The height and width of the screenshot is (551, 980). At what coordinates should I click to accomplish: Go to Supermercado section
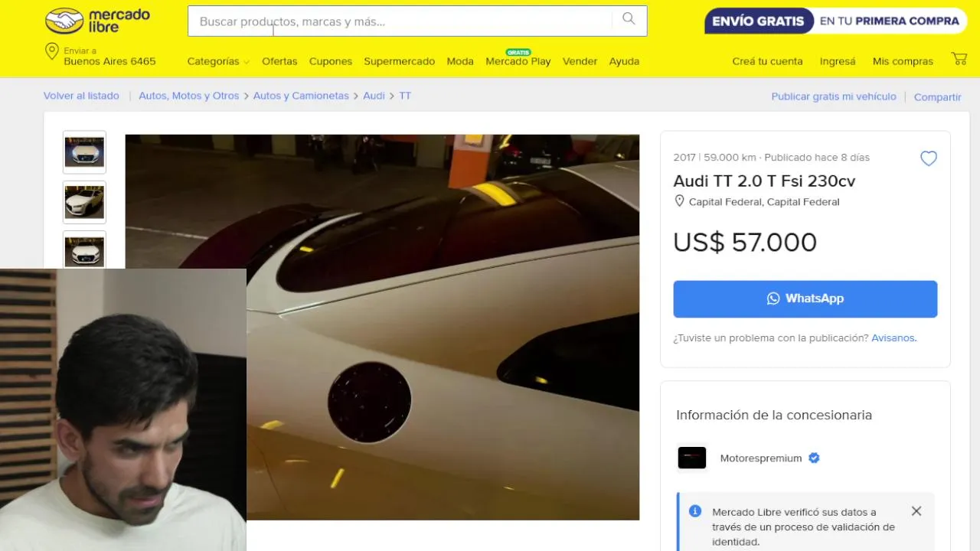(x=400, y=61)
